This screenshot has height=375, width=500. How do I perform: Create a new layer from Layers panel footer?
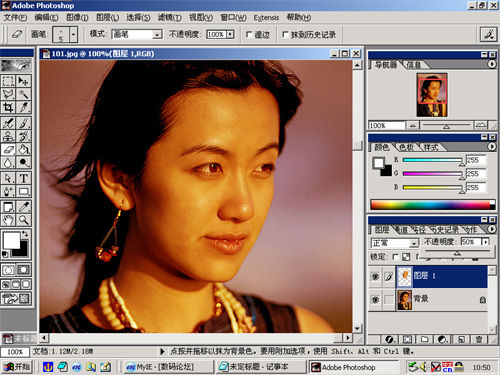coord(461,339)
